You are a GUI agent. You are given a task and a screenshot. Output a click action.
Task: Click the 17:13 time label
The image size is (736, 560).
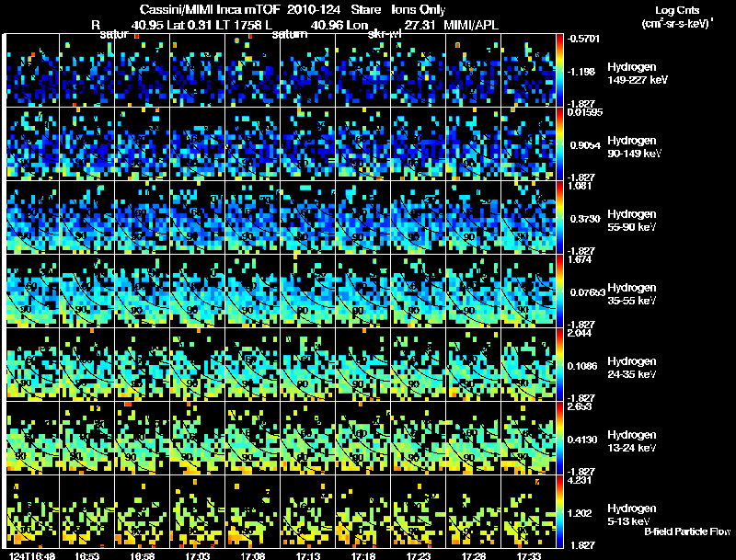[308, 555]
